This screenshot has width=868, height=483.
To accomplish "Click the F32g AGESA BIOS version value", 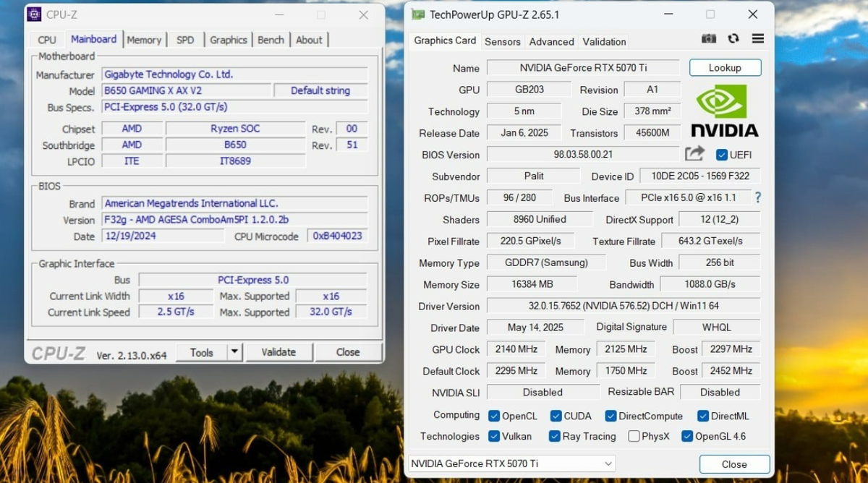I will pos(234,219).
